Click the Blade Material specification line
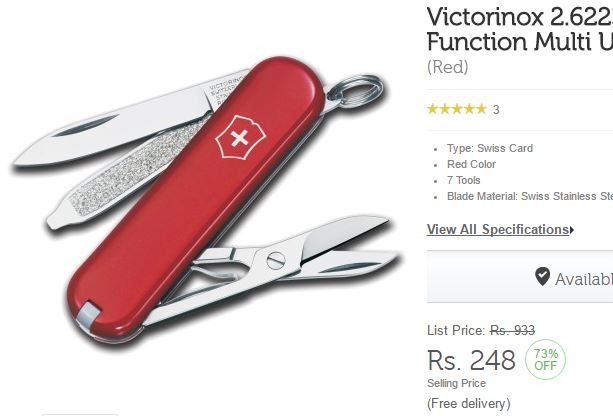The width and height of the screenshot is (613, 416). click(x=530, y=196)
